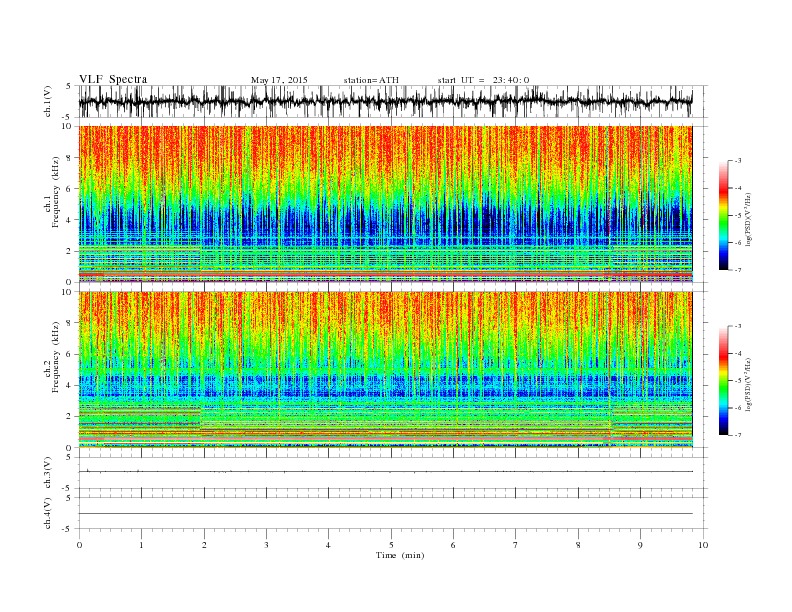Click the ch.1 spectrogram plot
The width and height of the screenshot is (792, 612).
click(x=385, y=204)
